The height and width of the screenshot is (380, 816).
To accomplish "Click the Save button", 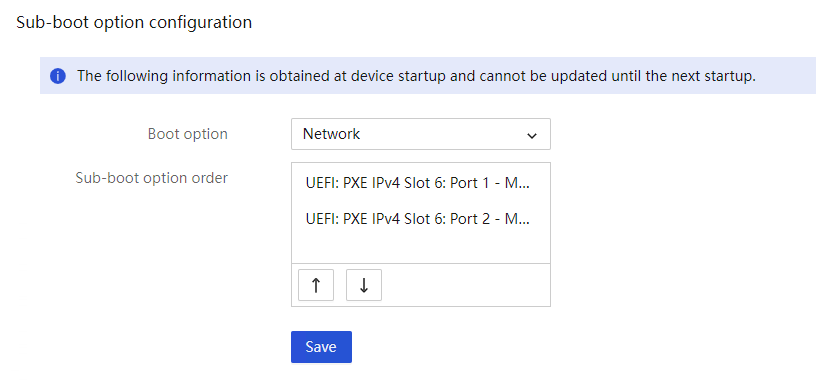I will (x=321, y=347).
